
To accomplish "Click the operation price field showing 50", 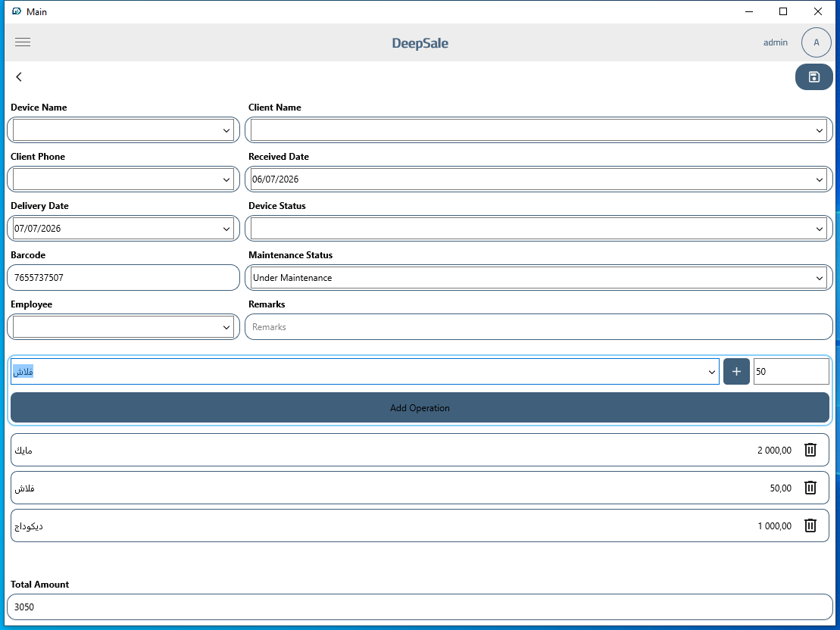I will [792, 371].
